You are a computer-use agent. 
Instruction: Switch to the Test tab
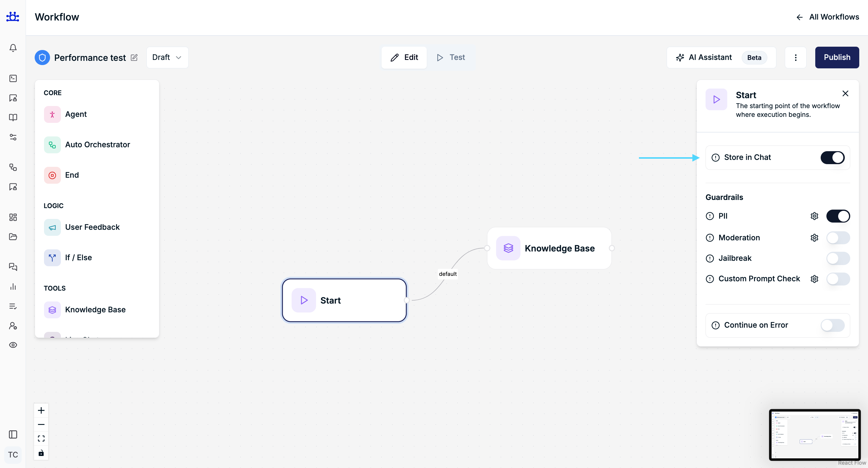(x=451, y=58)
